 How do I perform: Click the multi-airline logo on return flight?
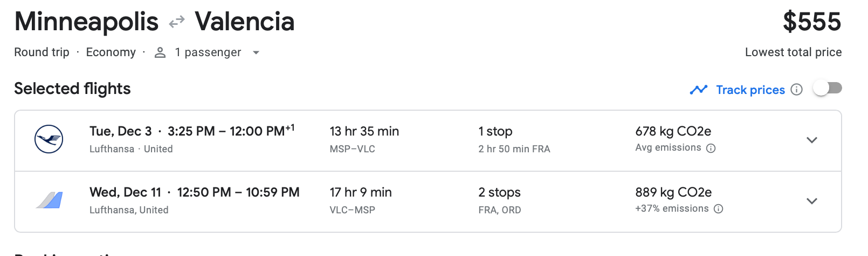(50, 200)
